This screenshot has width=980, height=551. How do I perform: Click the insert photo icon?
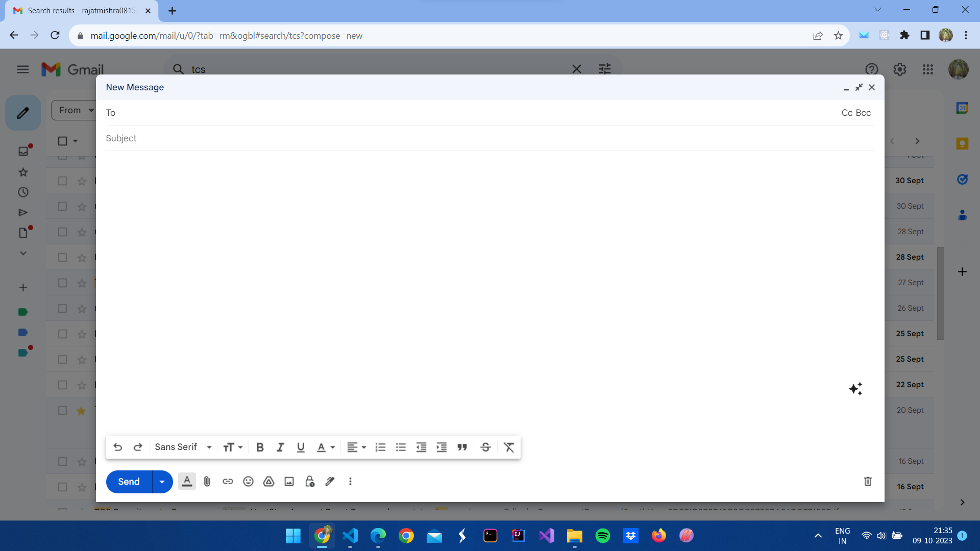289,482
